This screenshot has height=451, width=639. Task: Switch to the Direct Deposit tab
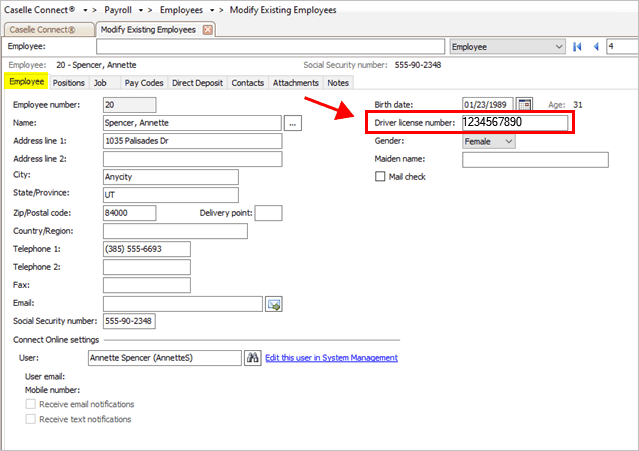coord(199,83)
